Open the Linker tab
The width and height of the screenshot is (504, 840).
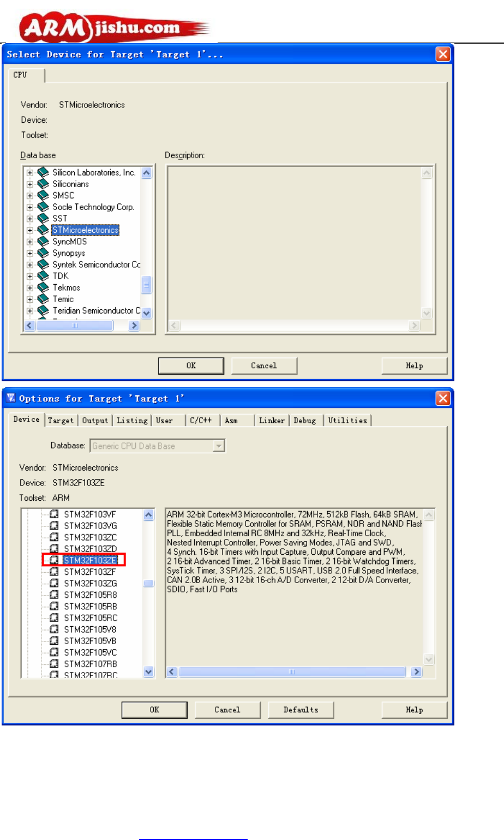coord(272,421)
